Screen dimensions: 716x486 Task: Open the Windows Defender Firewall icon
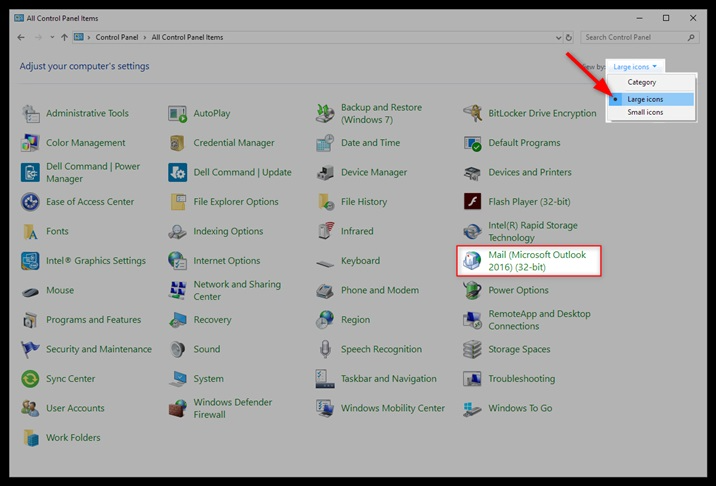[x=177, y=408]
